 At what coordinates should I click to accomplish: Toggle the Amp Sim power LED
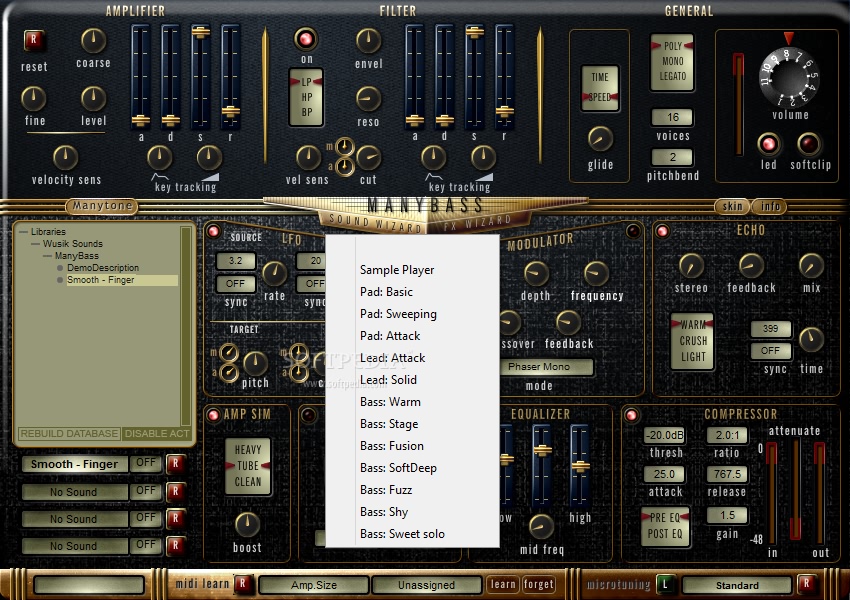[213, 415]
